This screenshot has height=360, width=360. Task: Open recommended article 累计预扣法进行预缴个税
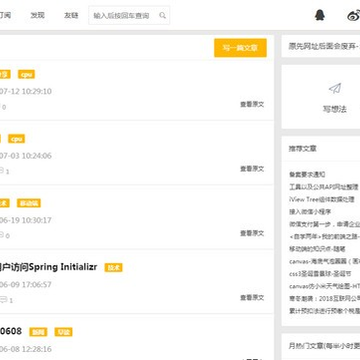(x=324, y=311)
